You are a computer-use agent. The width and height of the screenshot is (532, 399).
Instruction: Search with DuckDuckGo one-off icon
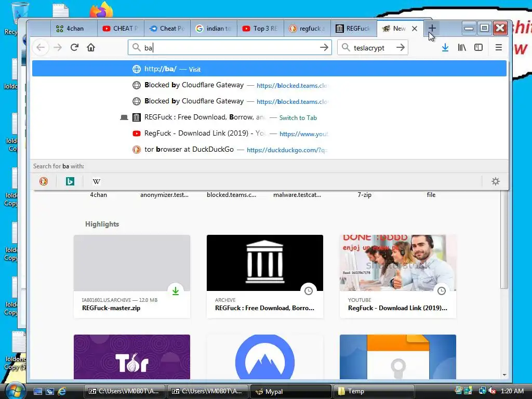click(x=44, y=181)
